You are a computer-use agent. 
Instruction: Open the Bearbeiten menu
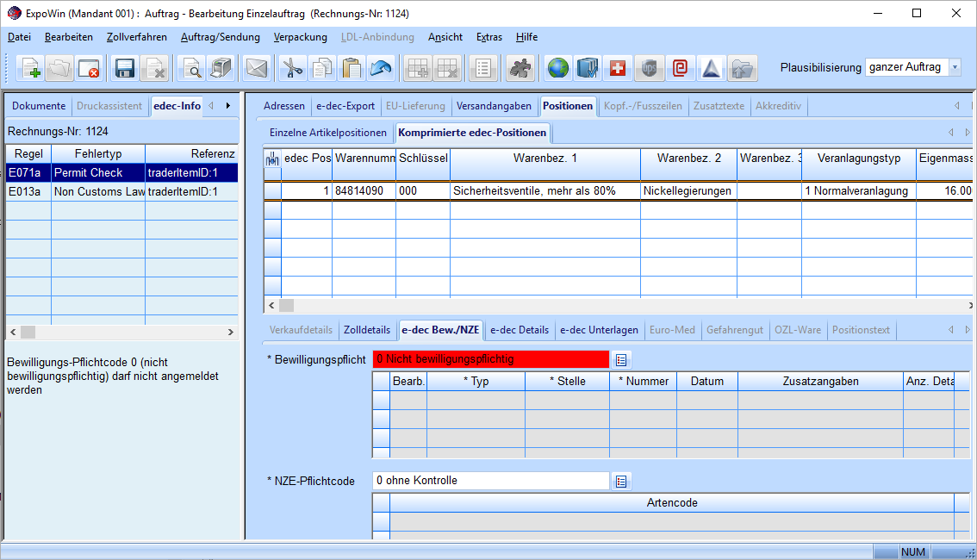click(x=69, y=37)
